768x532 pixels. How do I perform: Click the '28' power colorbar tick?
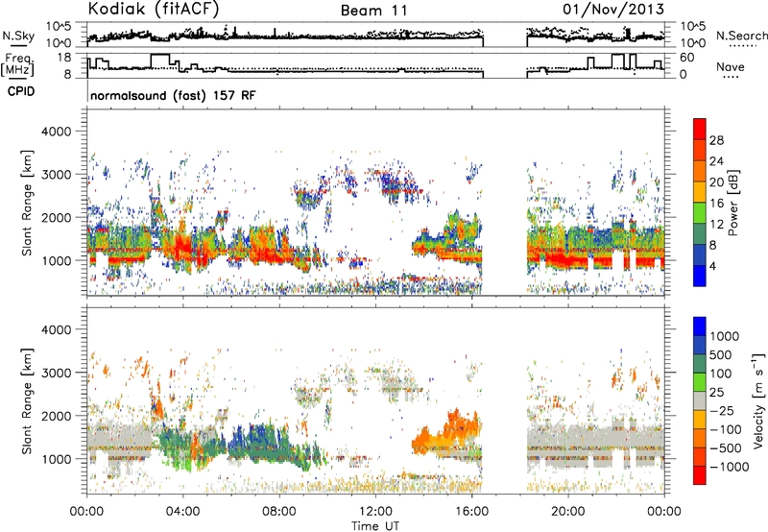click(x=716, y=140)
